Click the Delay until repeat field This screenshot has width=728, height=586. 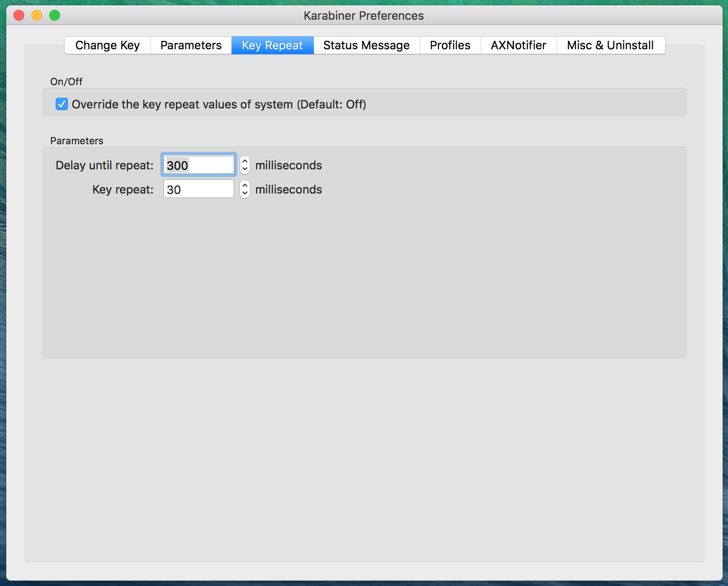(199, 165)
